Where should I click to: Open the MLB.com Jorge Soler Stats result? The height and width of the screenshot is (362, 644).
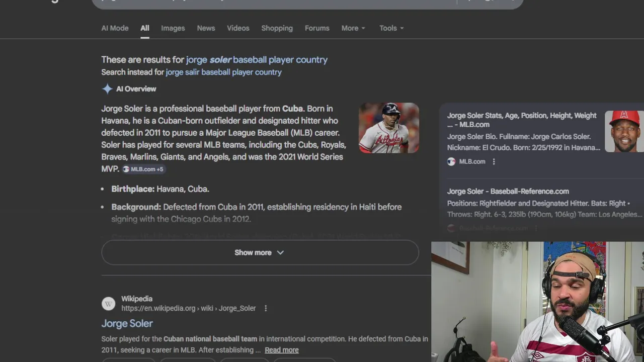coord(522,120)
